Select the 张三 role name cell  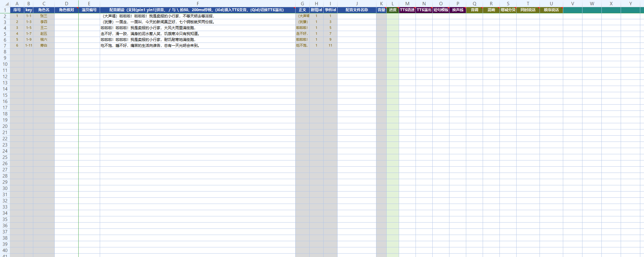coord(44,16)
